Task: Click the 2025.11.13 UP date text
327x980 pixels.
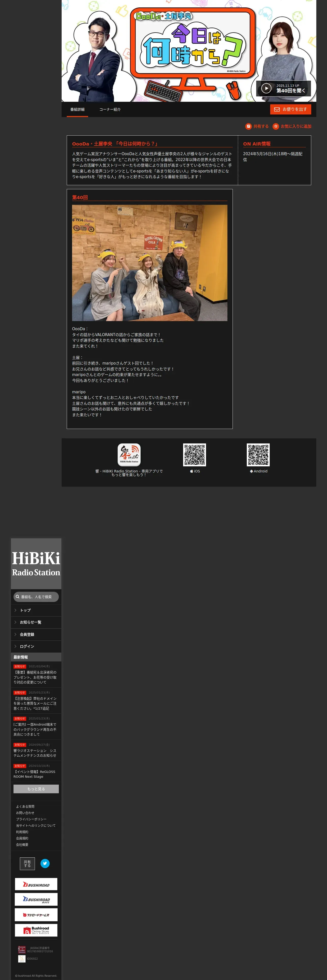Action: (288, 85)
